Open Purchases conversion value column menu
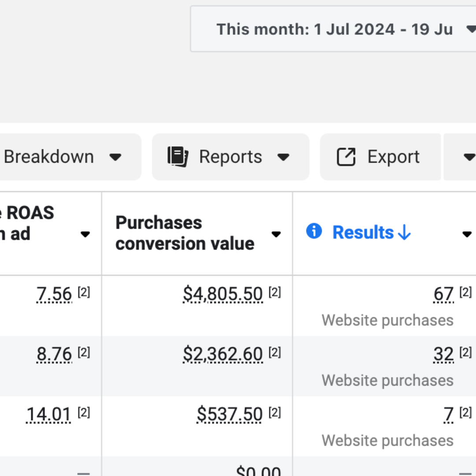476x476 pixels. pyautogui.click(x=276, y=234)
